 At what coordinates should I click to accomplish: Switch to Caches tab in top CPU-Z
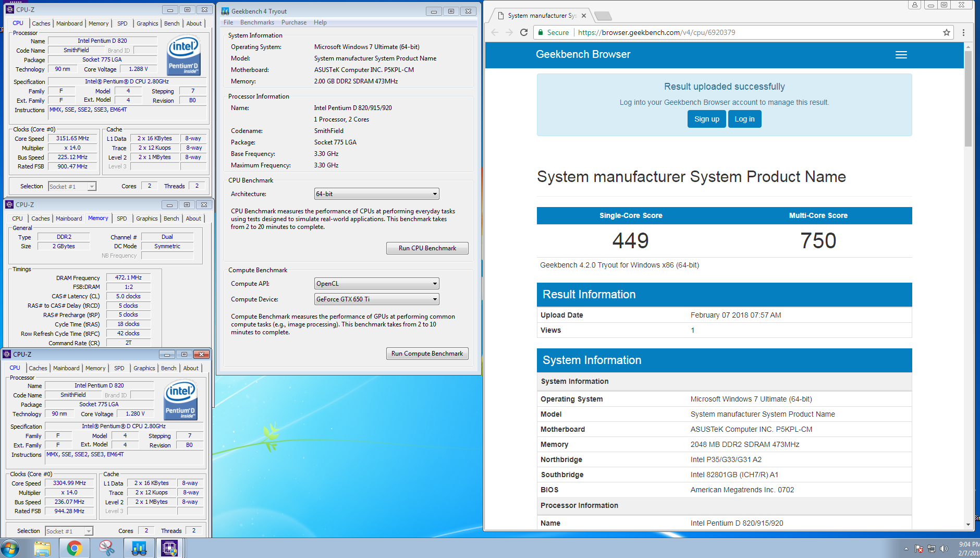(41, 23)
